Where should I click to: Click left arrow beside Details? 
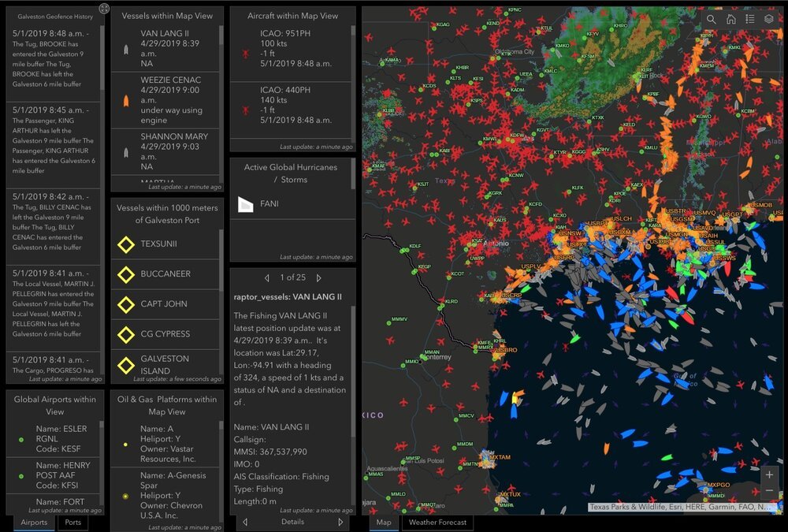point(244,522)
